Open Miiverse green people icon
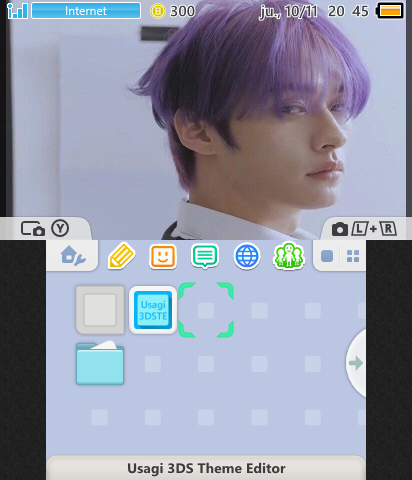The width and height of the screenshot is (412, 480). click(289, 256)
